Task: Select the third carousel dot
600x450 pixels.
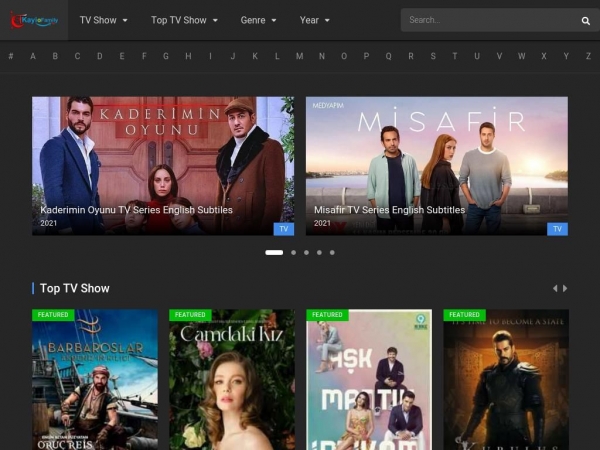Action: click(x=307, y=253)
